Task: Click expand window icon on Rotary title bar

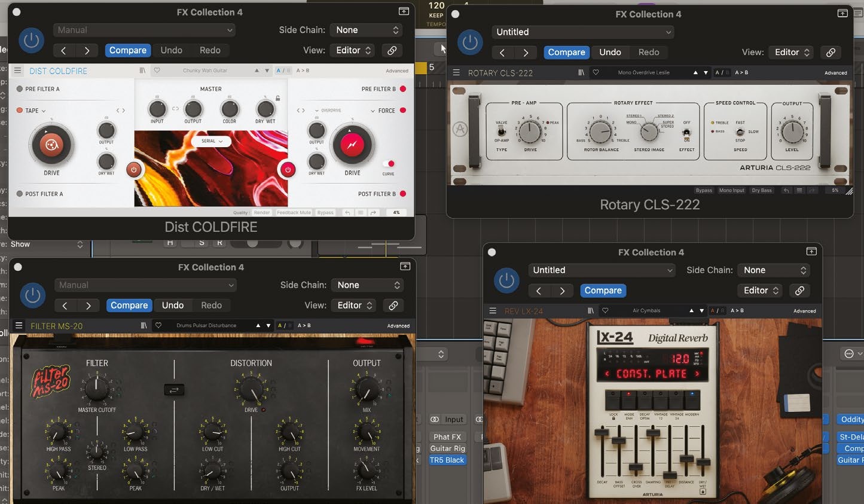Action: click(842, 13)
